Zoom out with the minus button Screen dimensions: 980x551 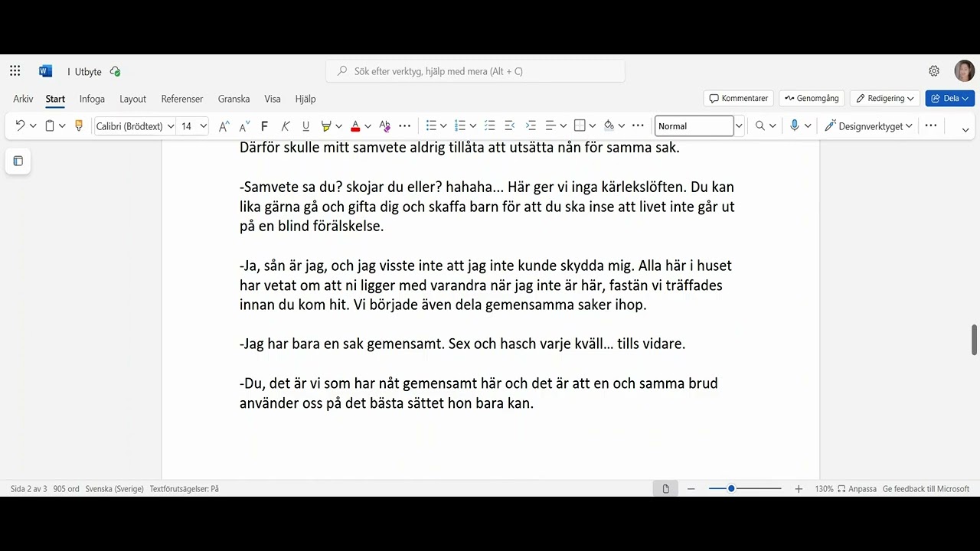[691, 489]
